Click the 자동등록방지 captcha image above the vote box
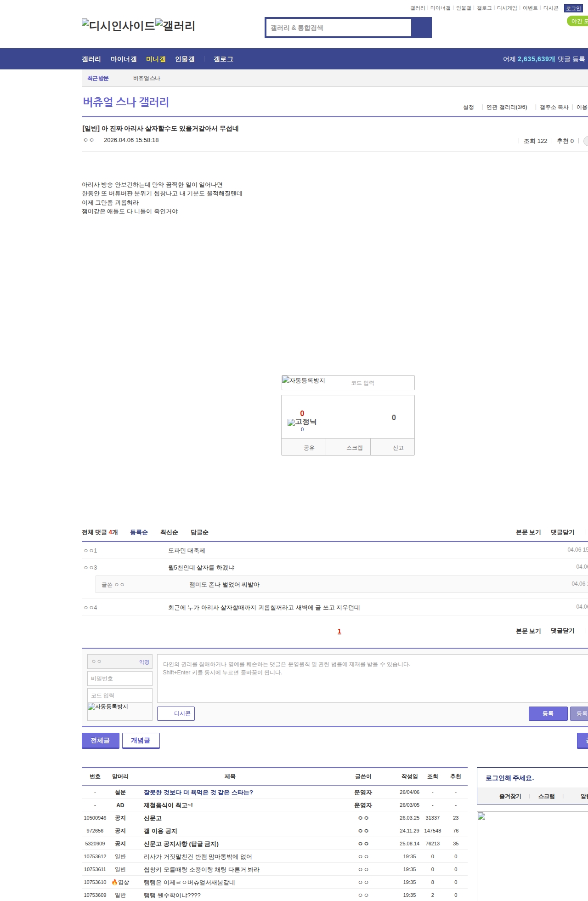588x901 pixels. tap(304, 381)
